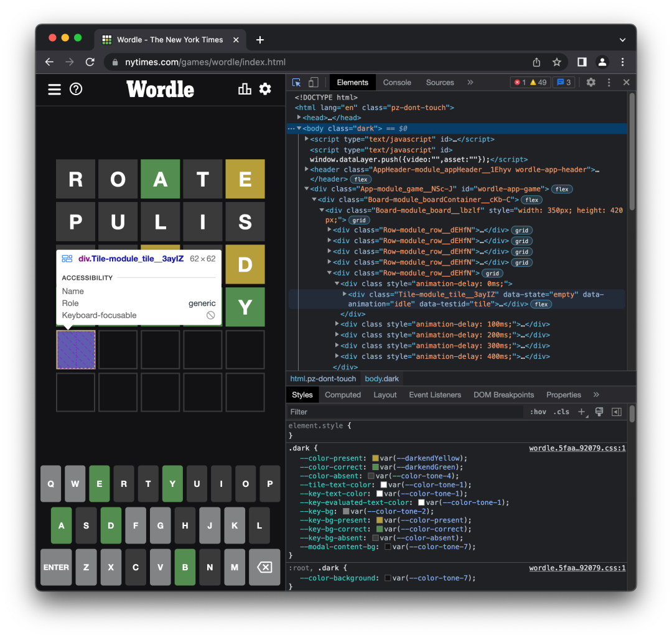The height and width of the screenshot is (638, 672).
Task: Open the DevTools three-dot customize menu
Action: [609, 82]
